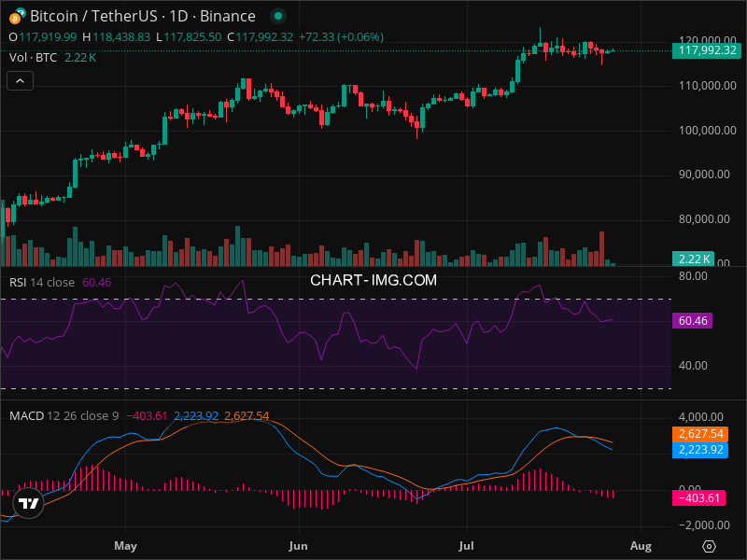Click the 80,000.00 price axis label

(704, 219)
